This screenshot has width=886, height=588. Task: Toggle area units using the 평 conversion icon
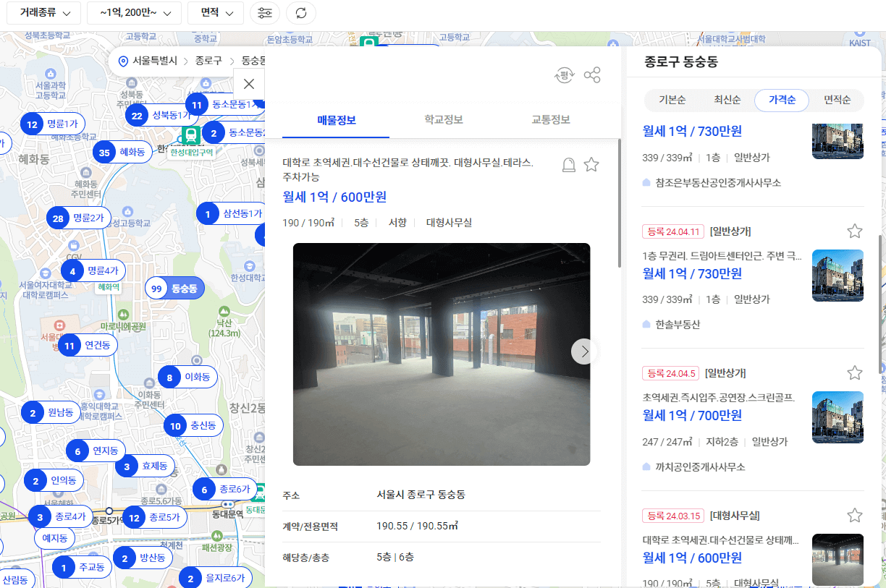564,74
